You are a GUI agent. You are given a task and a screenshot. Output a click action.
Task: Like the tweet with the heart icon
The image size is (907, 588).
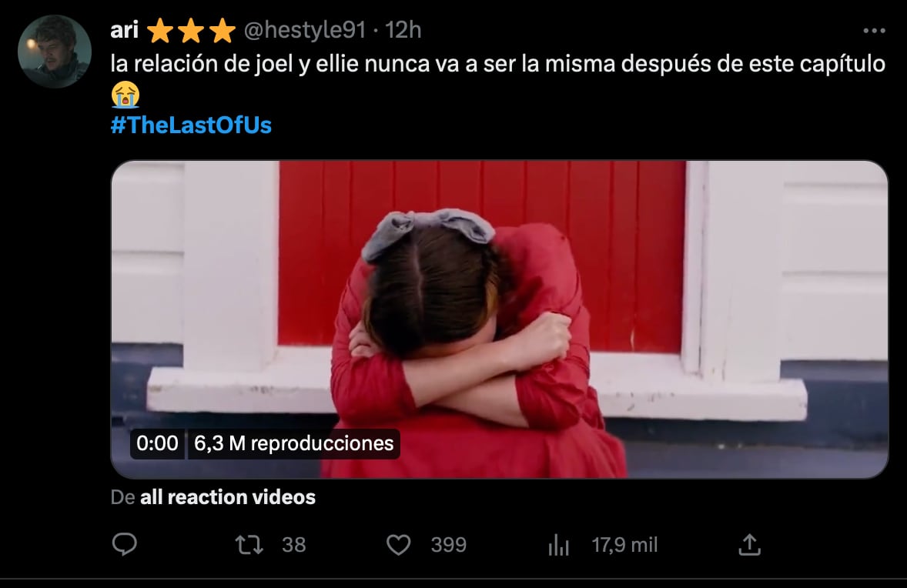(x=398, y=545)
